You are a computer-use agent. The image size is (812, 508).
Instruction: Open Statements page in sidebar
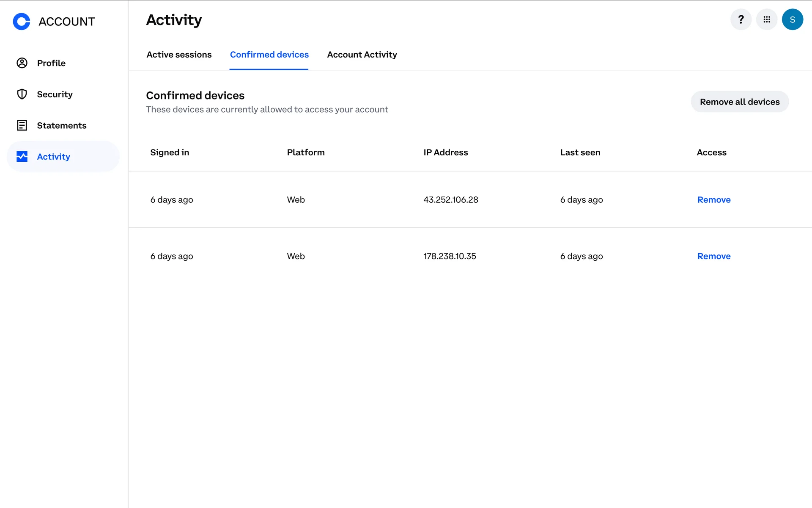coord(61,125)
